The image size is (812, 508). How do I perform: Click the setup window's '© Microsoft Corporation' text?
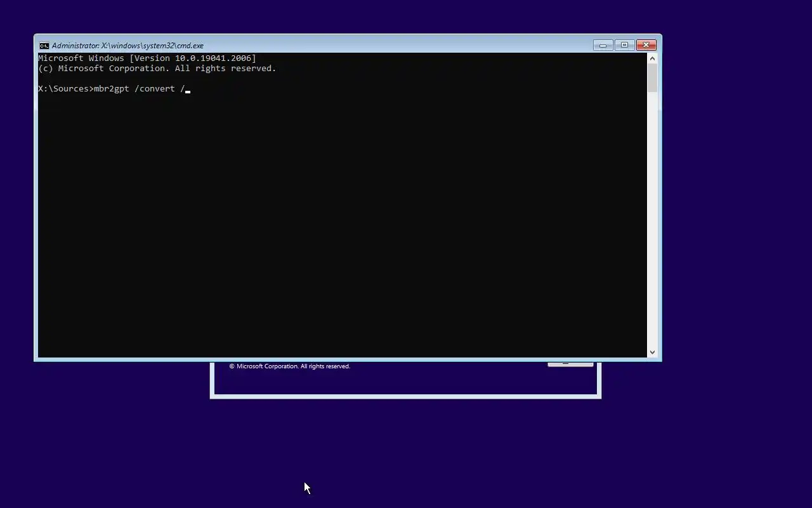pyautogui.click(x=290, y=366)
